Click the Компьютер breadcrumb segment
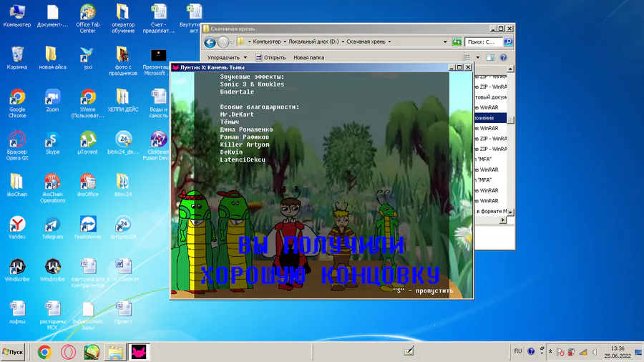Viewport: 644px width, 362px height. click(267, 41)
